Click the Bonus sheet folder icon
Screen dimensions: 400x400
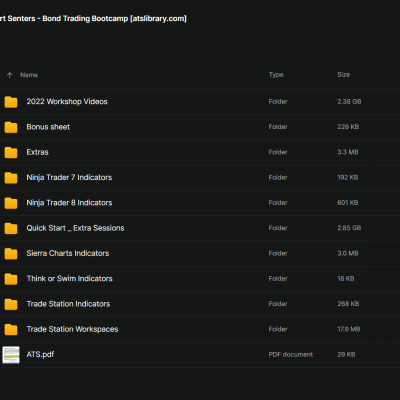pos(11,127)
